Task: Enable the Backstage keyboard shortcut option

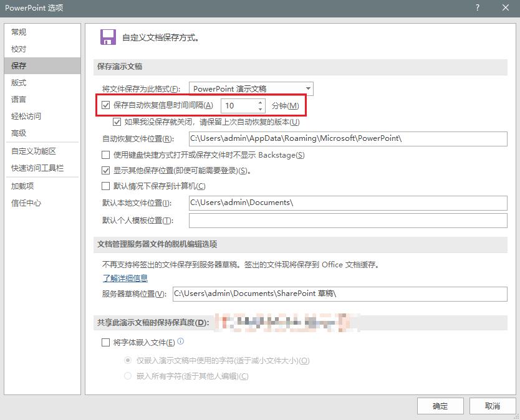Action: tap(106, 155)
